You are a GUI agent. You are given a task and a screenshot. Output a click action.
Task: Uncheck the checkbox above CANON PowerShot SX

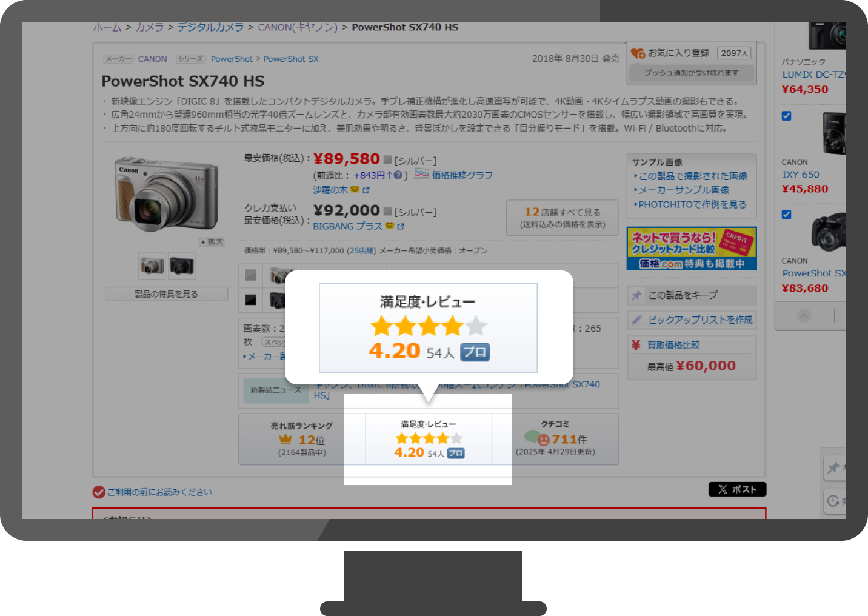pyautogui.click(x=787, y=214)
